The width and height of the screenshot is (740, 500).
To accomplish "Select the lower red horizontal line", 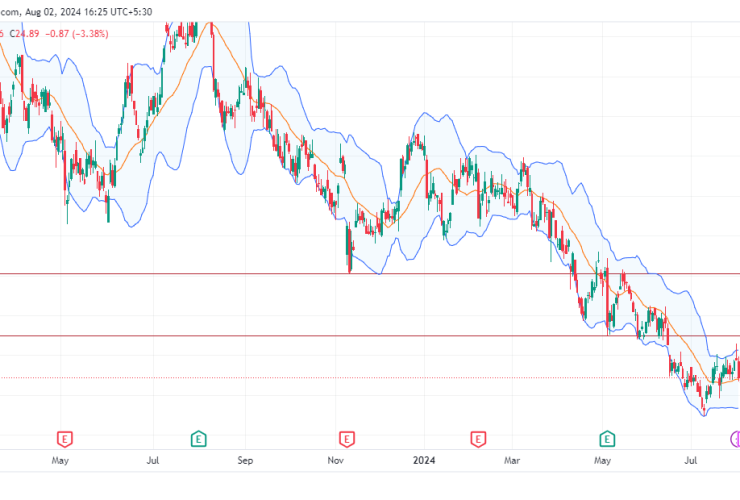I will tap(200, 336).
